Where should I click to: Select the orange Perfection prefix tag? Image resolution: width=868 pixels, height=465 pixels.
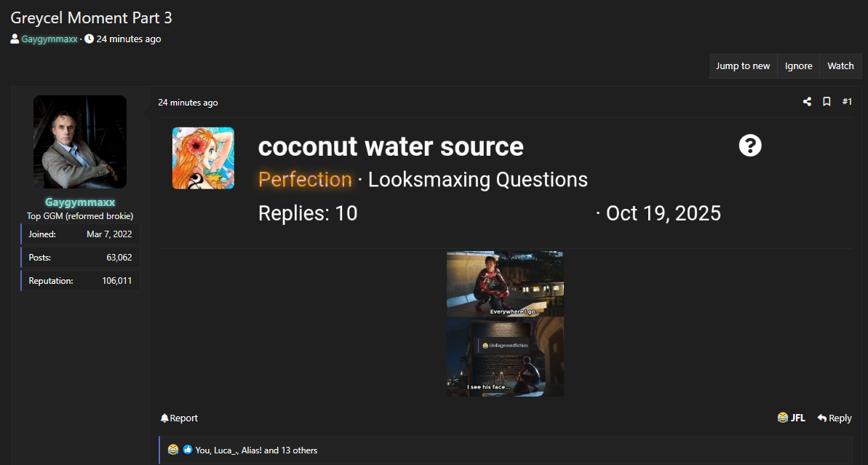tap(305, 179)
